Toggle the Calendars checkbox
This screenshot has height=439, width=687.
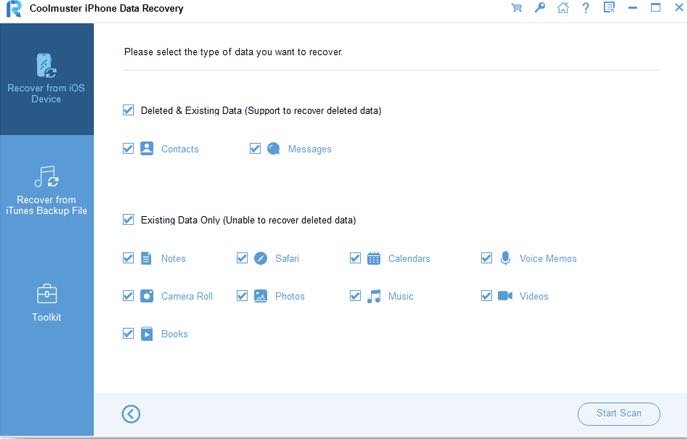point(355,258)
